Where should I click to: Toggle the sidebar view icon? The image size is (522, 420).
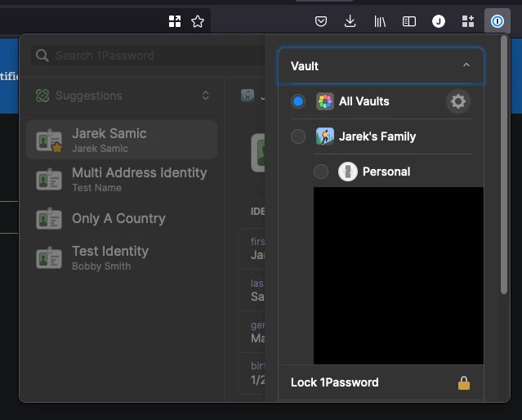[409, 21]
